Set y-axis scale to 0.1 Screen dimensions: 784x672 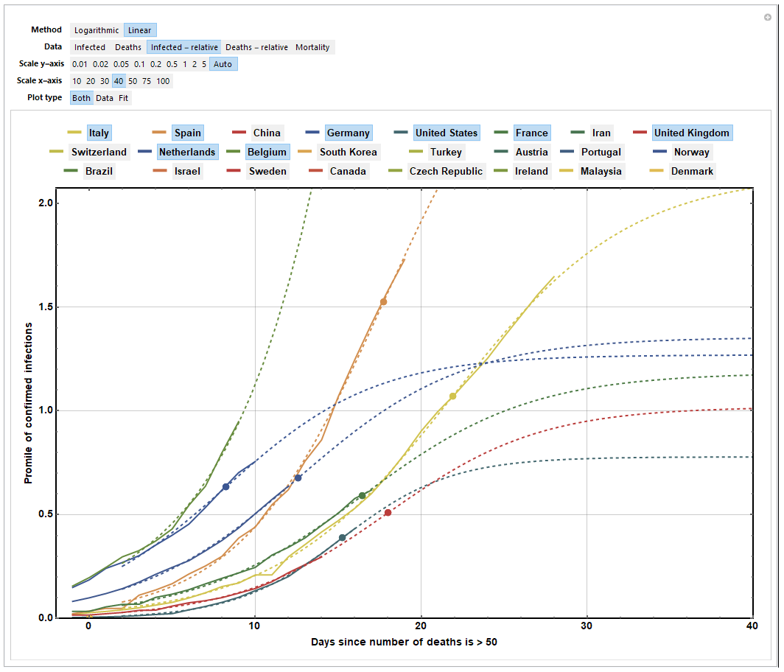[139, 65]
